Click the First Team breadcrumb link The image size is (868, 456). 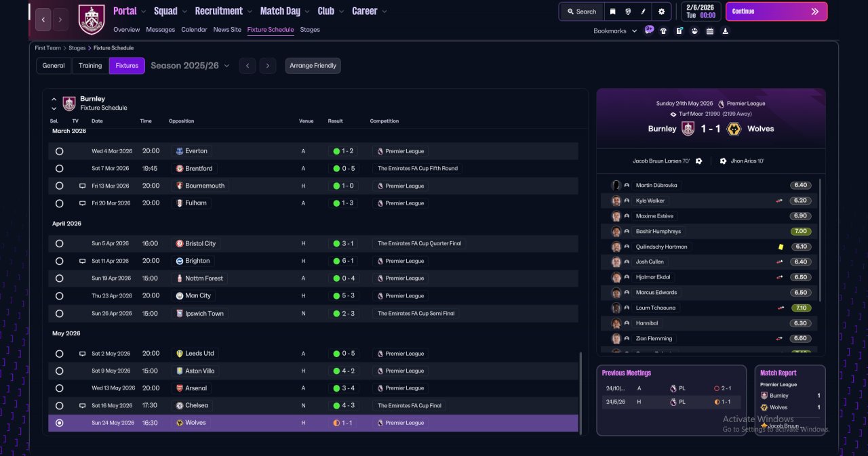pyautogui.click(x=48, y=48)
